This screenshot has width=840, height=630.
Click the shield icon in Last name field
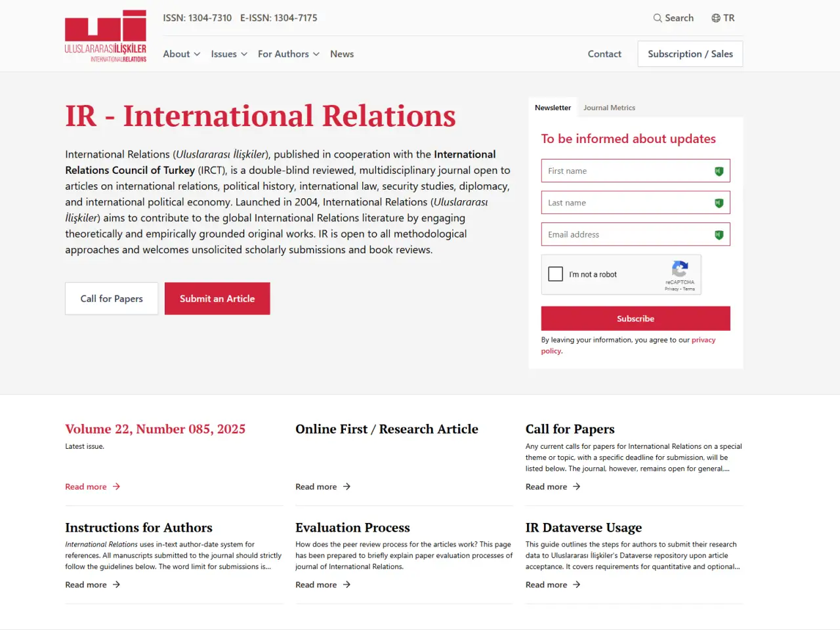(719, 203)
